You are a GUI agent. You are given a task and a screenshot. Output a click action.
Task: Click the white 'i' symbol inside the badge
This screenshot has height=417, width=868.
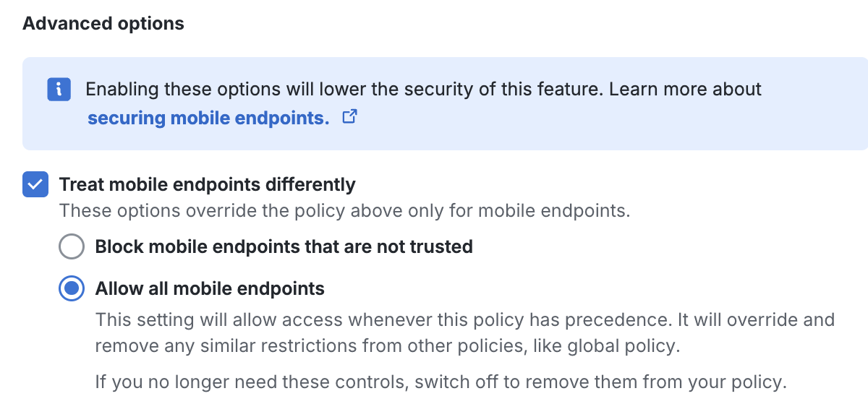pyautogui.click(x=59, y=90)
